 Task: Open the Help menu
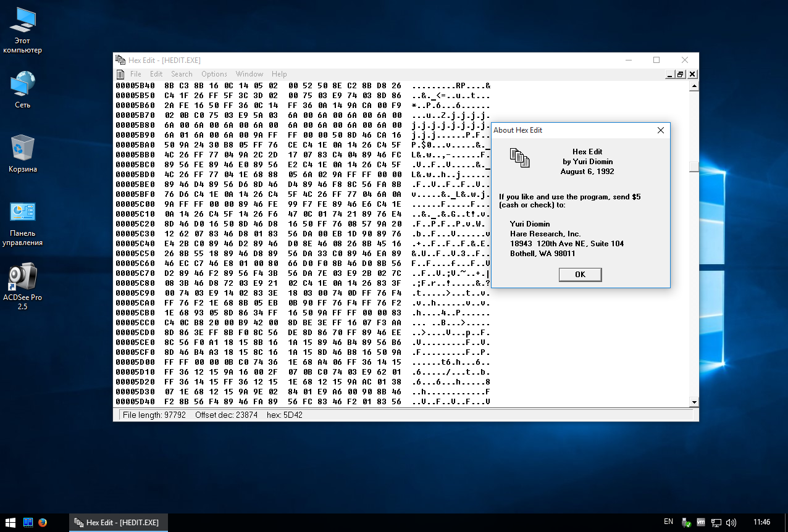click(x=279, y=74)
